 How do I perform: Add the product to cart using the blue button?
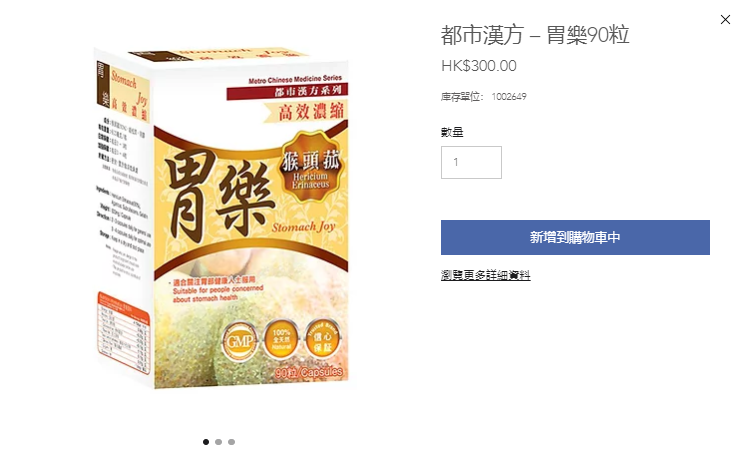click(575, 237)
